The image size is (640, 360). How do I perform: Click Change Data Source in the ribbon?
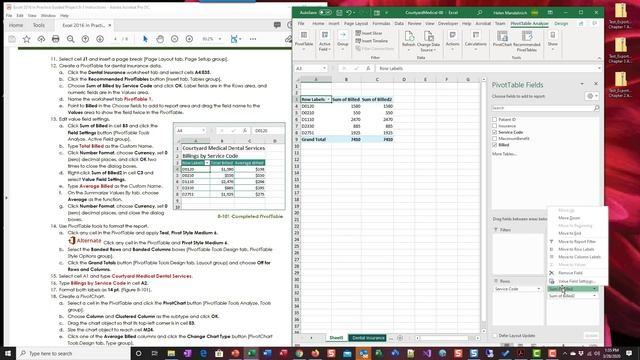tap(428, 40)
